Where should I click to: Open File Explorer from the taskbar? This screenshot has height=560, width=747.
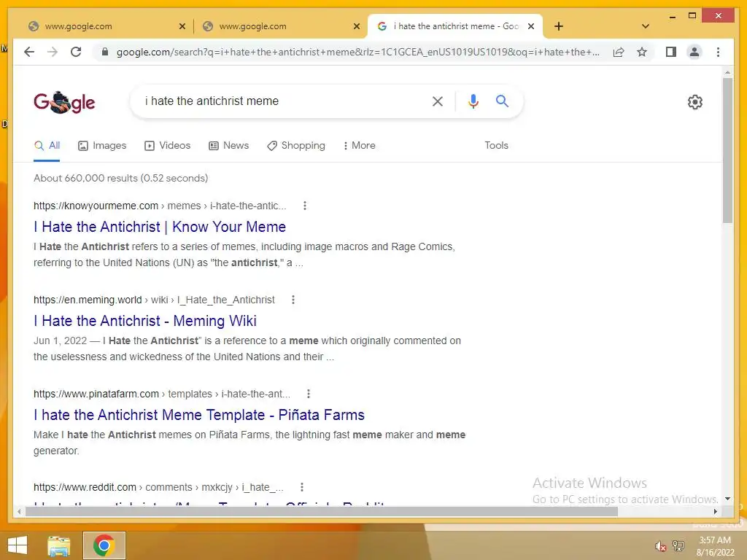(58, 545)
